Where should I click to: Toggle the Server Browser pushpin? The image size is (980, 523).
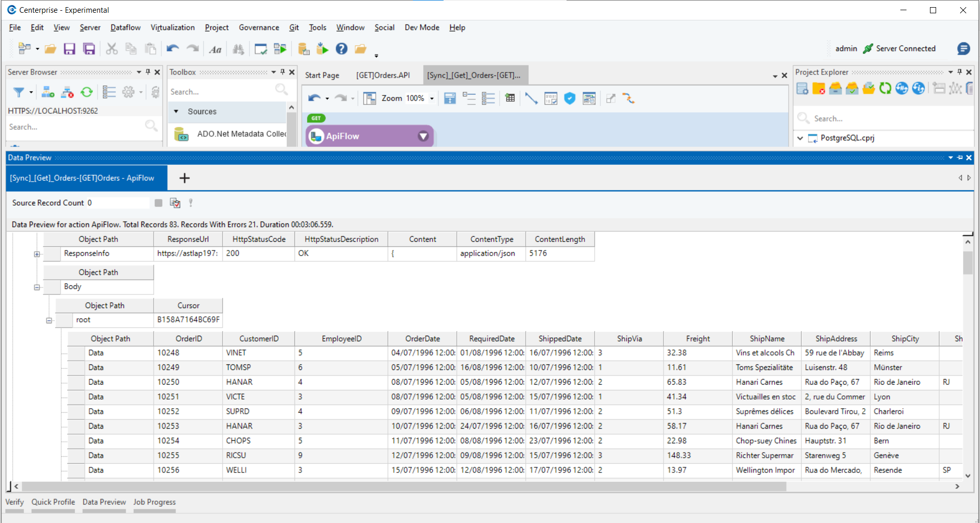pyautogui.click(x=148, y=72)
